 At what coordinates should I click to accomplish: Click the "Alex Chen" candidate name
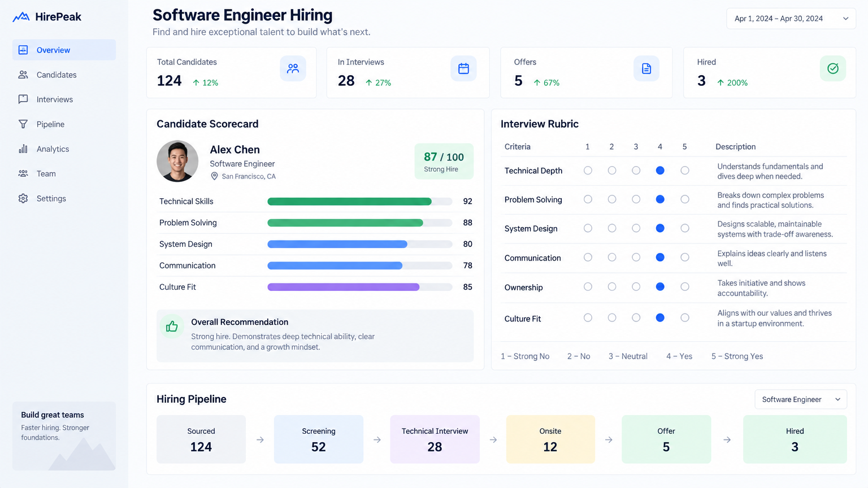pyautogui.click(x=235, y=150)
